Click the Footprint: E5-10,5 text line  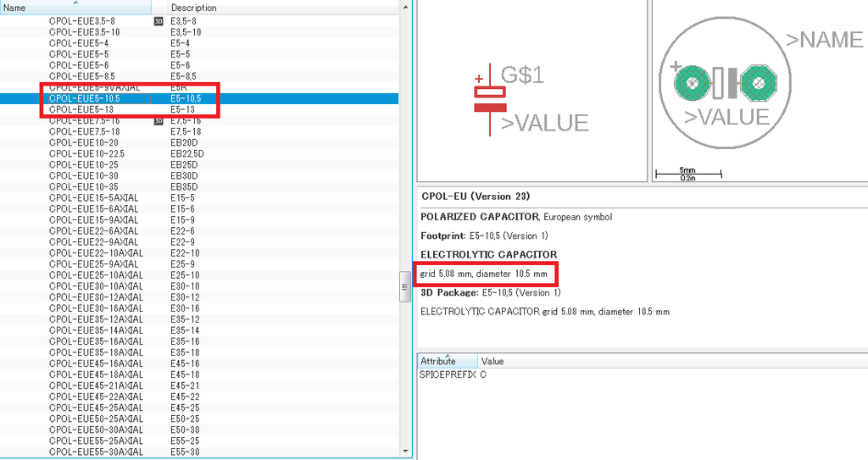pyautogui.click(x=484, y=236)
